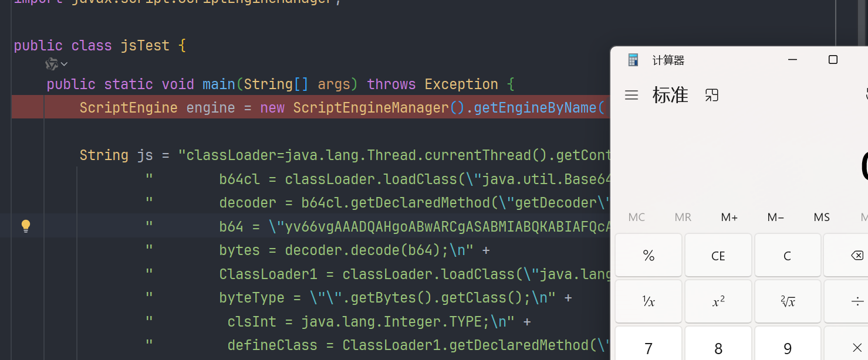Open the Calculator hamburger navigation menu
Viewport: 868px width, 360px height.
click(x=631, y=95)
